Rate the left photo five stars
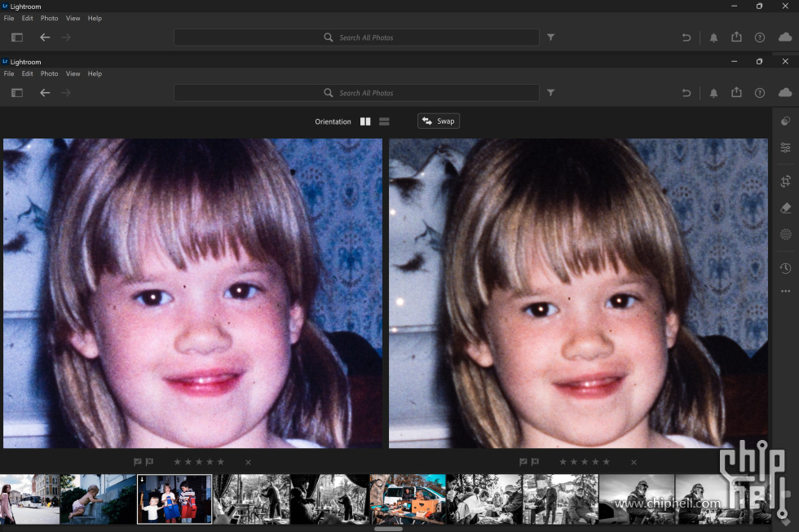 221,462
